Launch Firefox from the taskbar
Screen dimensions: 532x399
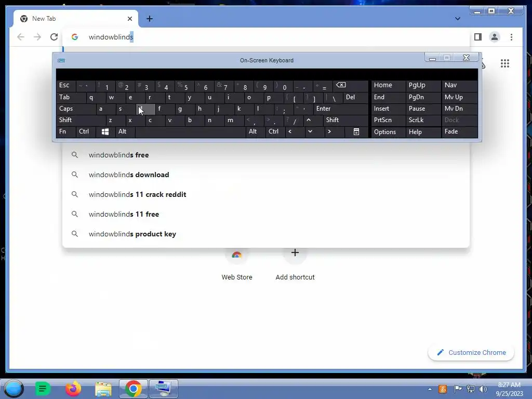pos(73,389)
